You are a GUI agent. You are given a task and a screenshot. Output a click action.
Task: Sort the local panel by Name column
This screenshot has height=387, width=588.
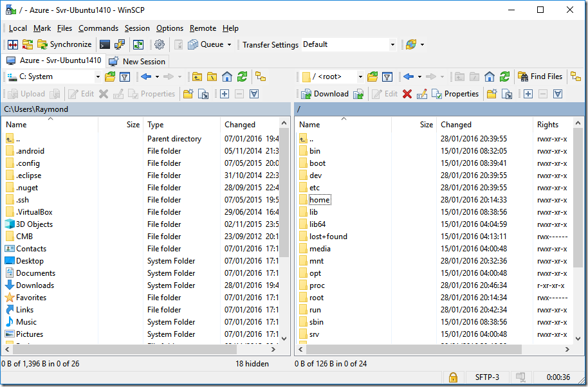pyautogui.click(x=50, y=125)
